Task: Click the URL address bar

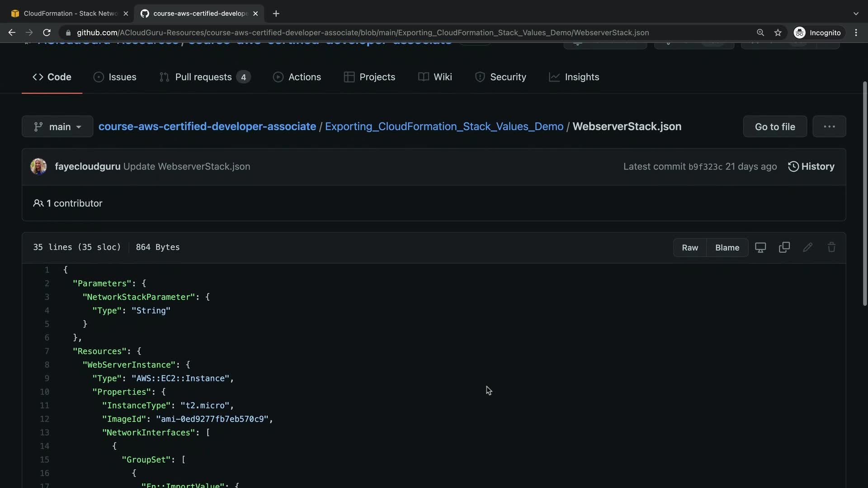Action: (x=362, y=33)
